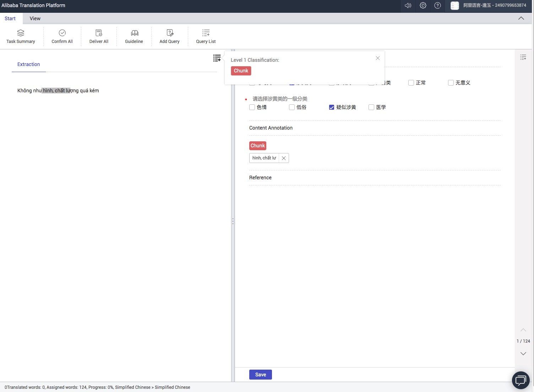Click the panel splitter handle dots

(233, 221)
